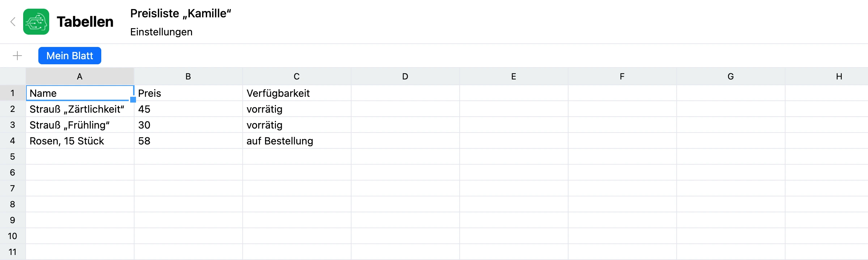Select the Name cell
The width and height of the screenshot is (868, 260).
[80, 93]
